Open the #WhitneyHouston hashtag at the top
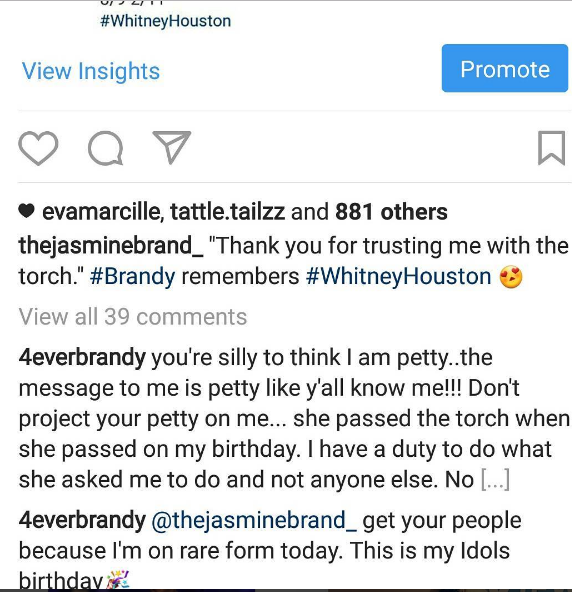 pos(166,21)
